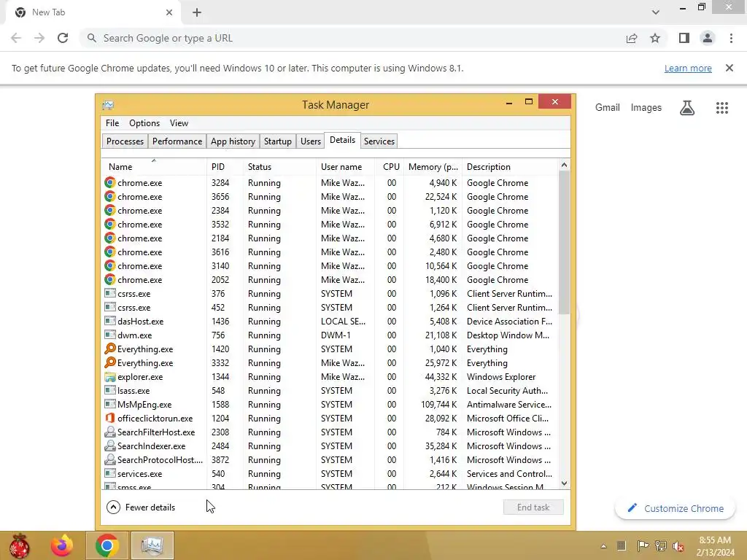747x560 pixels.
Task: Click the browser forward arrow
Action: tap(39, 38)
